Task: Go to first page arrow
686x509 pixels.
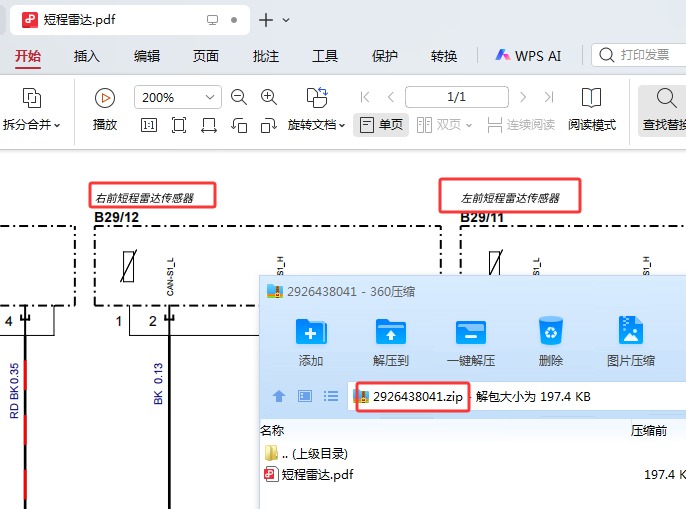Action: point(365,97)
